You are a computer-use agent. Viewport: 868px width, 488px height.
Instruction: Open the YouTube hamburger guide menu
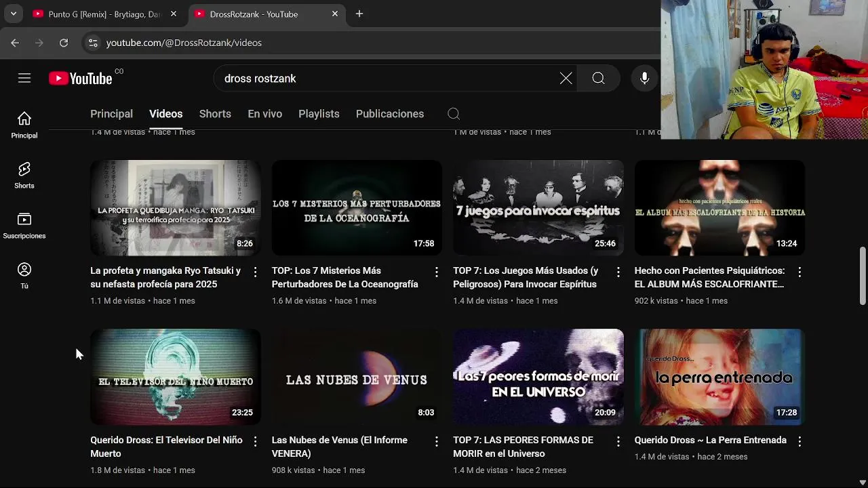point(24,79)
